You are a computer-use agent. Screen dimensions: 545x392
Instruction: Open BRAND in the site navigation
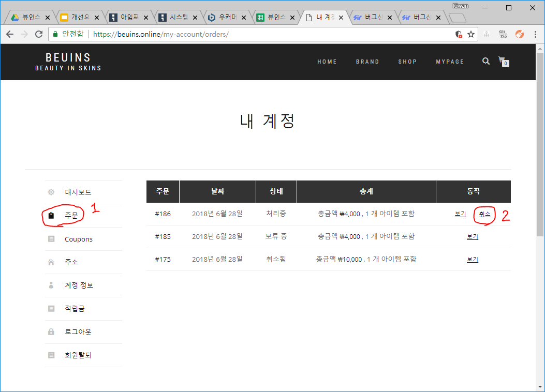(x=367, y=62)
